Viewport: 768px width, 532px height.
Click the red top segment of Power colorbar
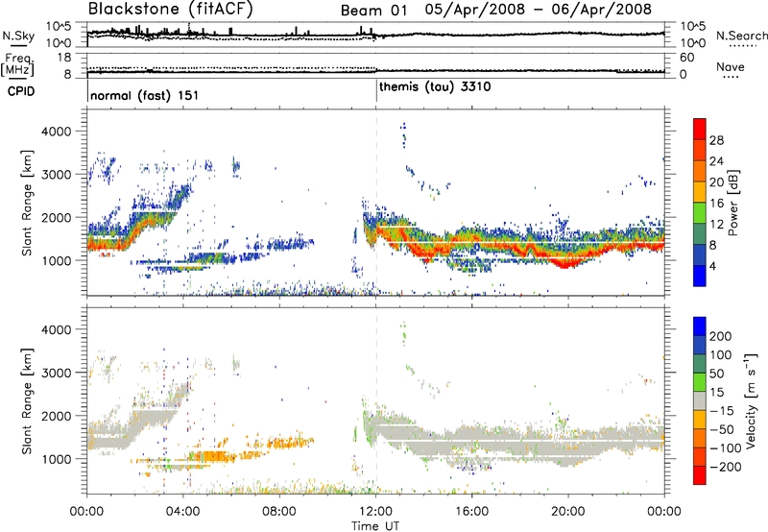pos(700,129)
